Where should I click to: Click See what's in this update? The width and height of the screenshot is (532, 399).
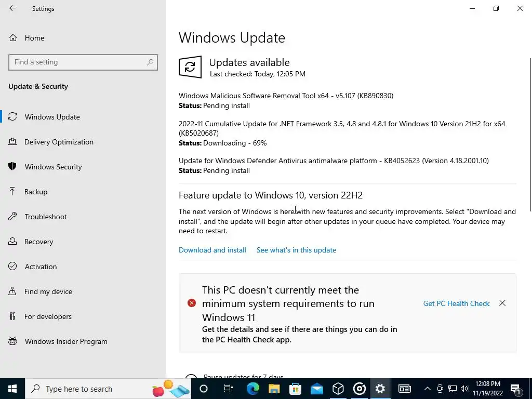[296, 250]
